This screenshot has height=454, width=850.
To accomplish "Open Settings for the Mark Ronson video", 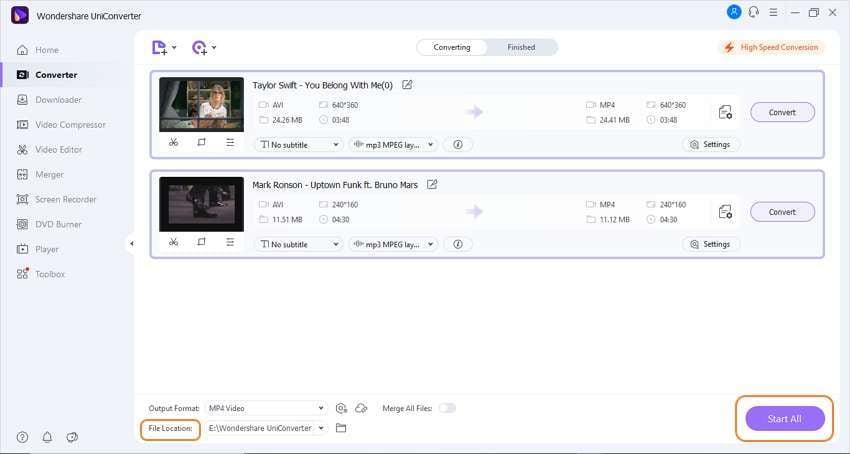I will point(710,245).
